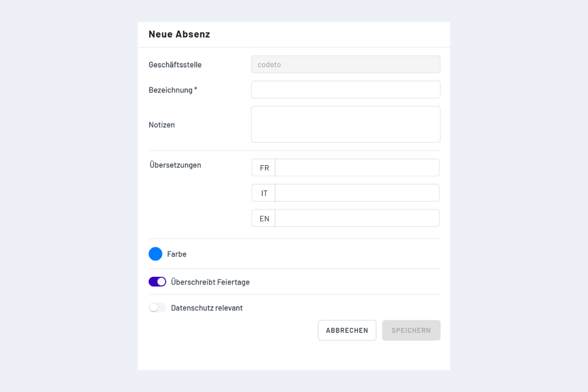
Task: Cancel the dialog with ABBRECHEN
Action: point(347,330)
